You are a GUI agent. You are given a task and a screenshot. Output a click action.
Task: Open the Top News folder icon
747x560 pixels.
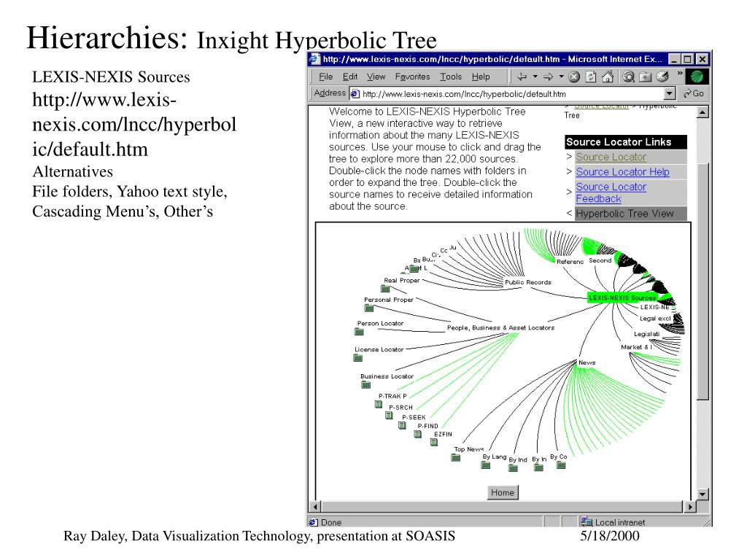pos(455,458)
